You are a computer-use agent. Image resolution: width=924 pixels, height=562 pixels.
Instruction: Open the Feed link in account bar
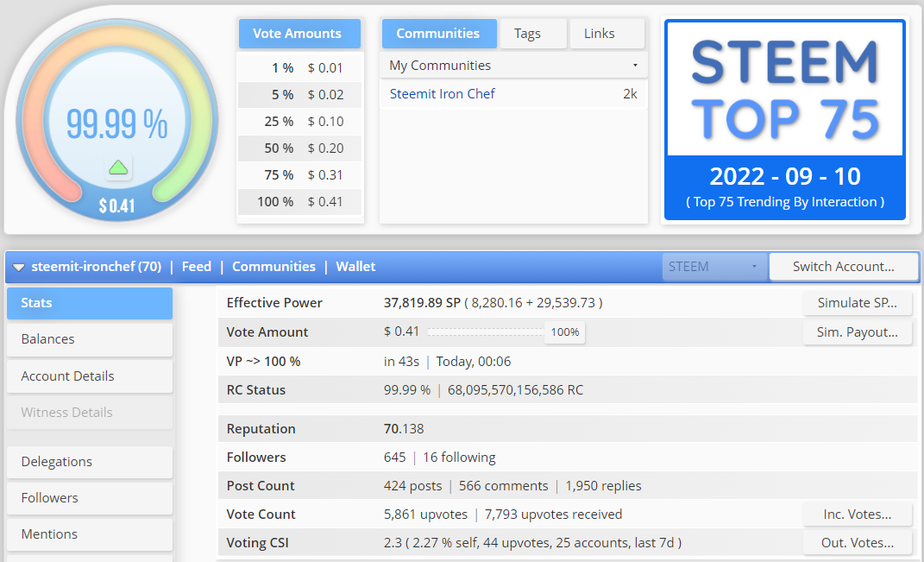(196, 267)
